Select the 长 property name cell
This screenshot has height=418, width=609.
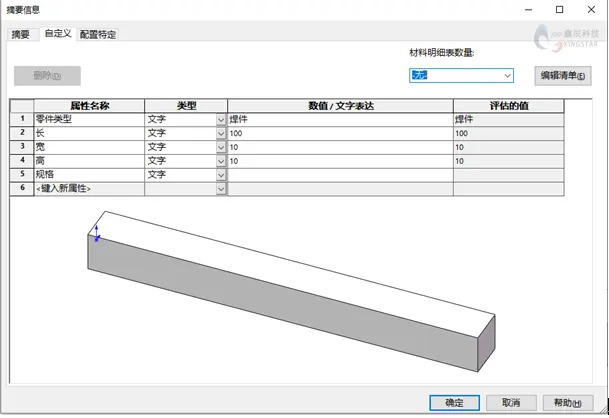click(89, 133)
